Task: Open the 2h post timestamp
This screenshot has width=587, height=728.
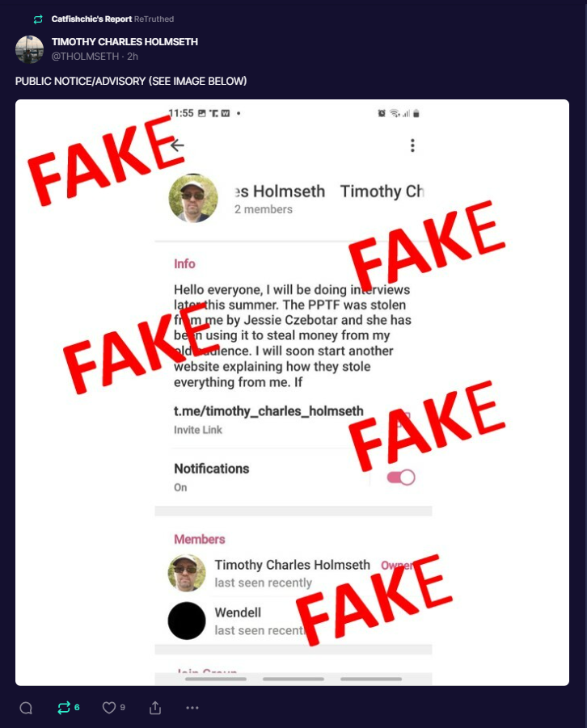Action: [133, 57]
